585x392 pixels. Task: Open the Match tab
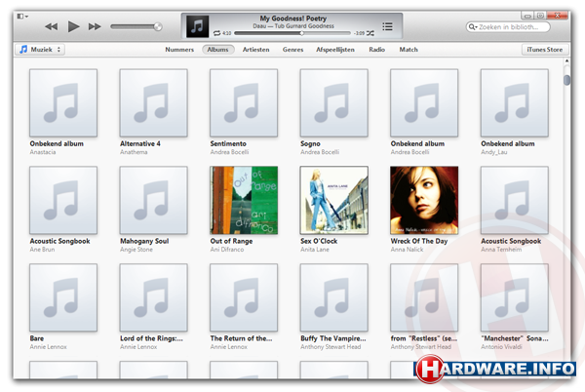[409, 49]
